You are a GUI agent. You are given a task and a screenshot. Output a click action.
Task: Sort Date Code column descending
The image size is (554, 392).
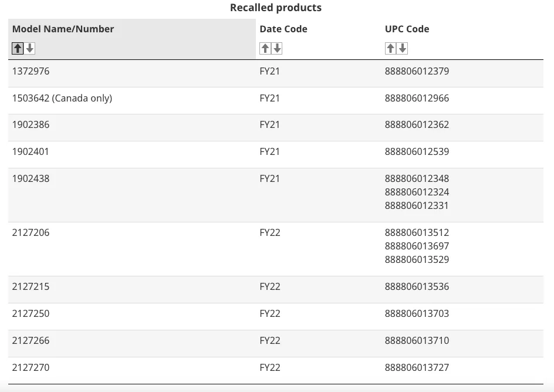[x=278, y=48]
